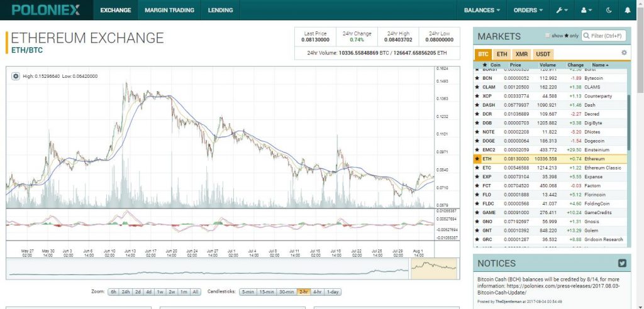The image size is (644, 309).
Task: Sort markets by Change column
Action: (x=575, y=65)
